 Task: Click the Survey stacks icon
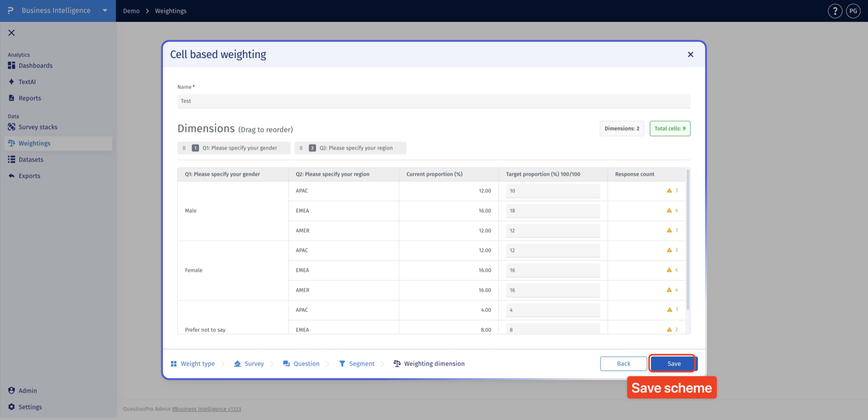[11, 127]
